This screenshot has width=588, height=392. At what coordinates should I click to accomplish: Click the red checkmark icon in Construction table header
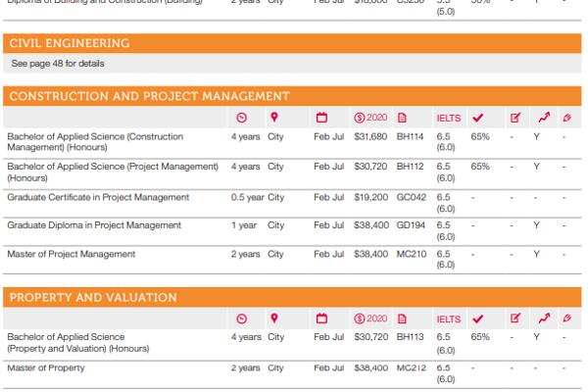tap(478, 118)
